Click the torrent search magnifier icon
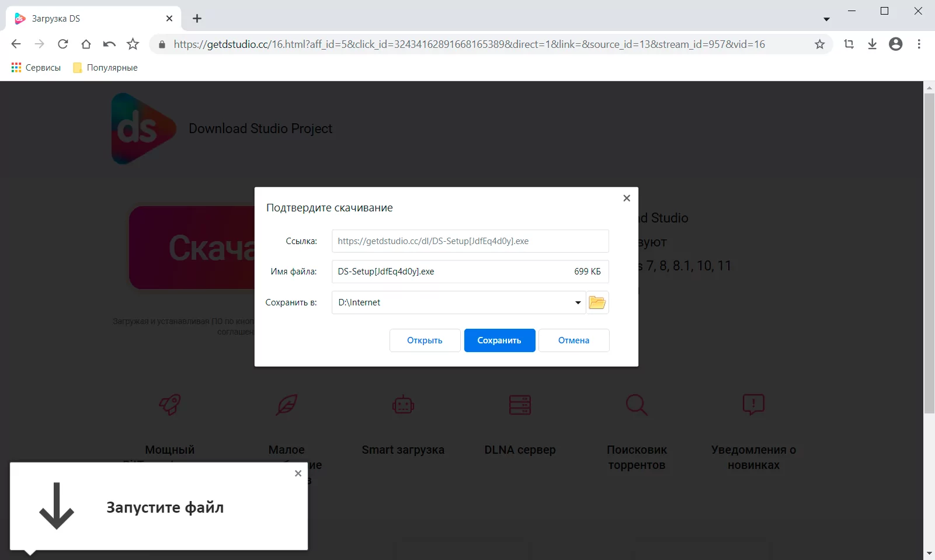 pos(637,404)
